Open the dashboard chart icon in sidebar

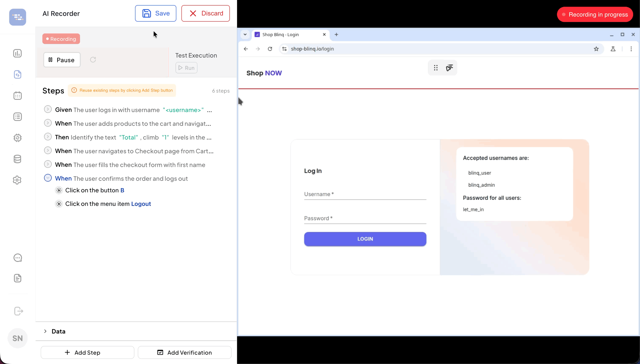[18, 53]
